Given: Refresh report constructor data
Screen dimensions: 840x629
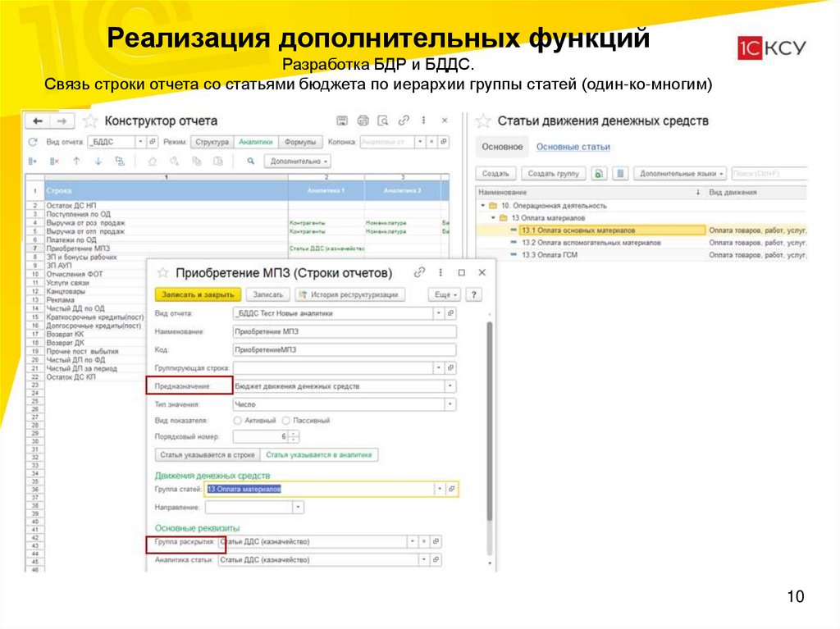Looking at the screenshot, I should pyautogui.click(x=33, y=142).
